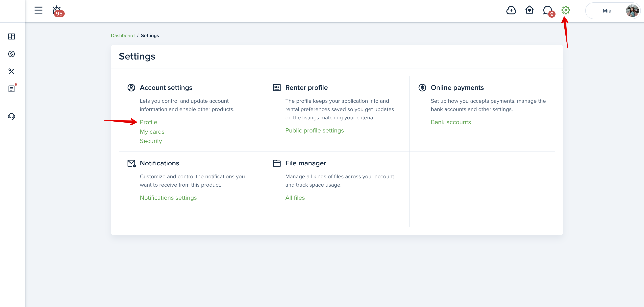The height and width of the screenshot is (307, 644).
Task: Open the house with heart icon
Action: click(529, 10)
